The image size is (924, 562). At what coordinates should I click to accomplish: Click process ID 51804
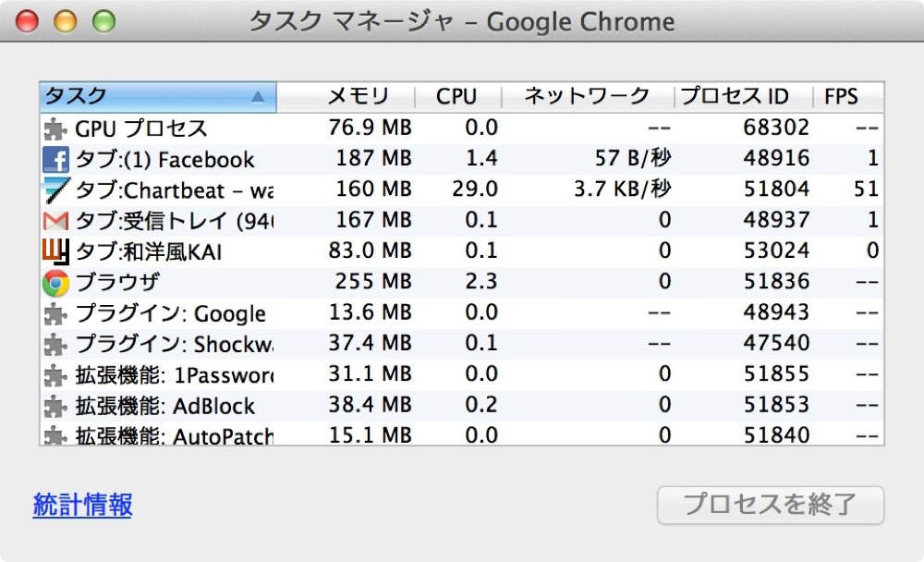pos(776,189)
